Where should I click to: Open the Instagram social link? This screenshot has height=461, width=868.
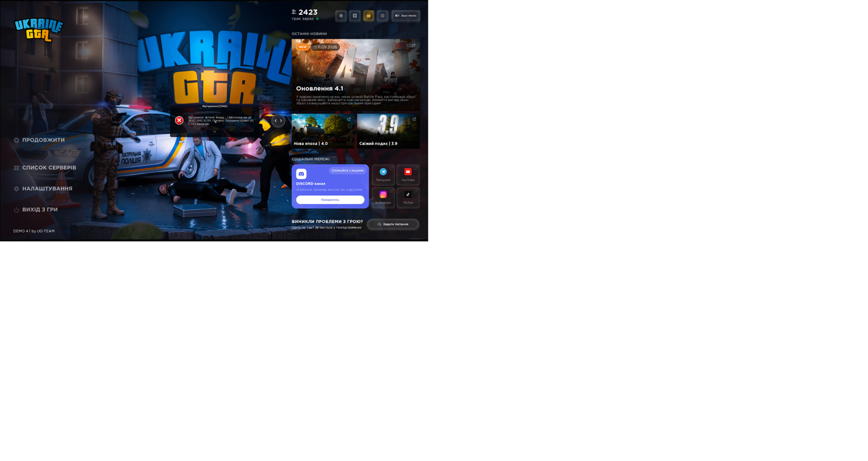point(383,197)
